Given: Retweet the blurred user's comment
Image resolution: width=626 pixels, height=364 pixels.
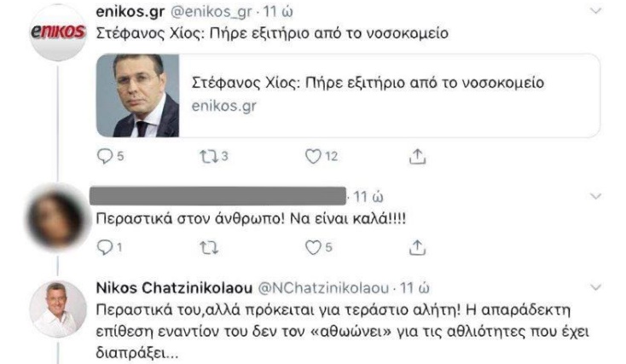Looking at the screenshot, I should point(208,247).
